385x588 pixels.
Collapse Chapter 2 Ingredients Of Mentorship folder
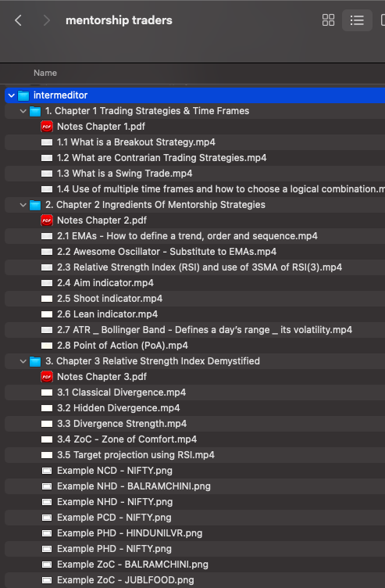tap(23, 205)
